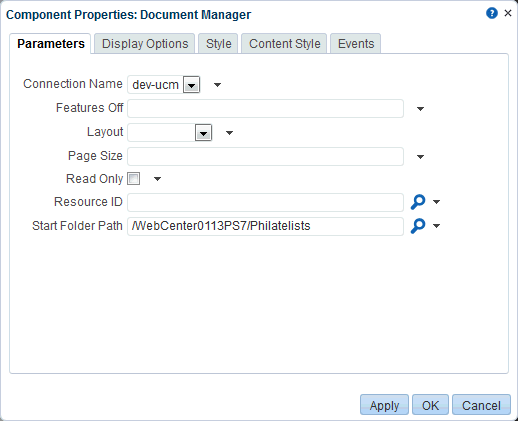Open the Style tab
Image resolution: width=518 pixels, height=421 pixels.
tap(218, 44)
